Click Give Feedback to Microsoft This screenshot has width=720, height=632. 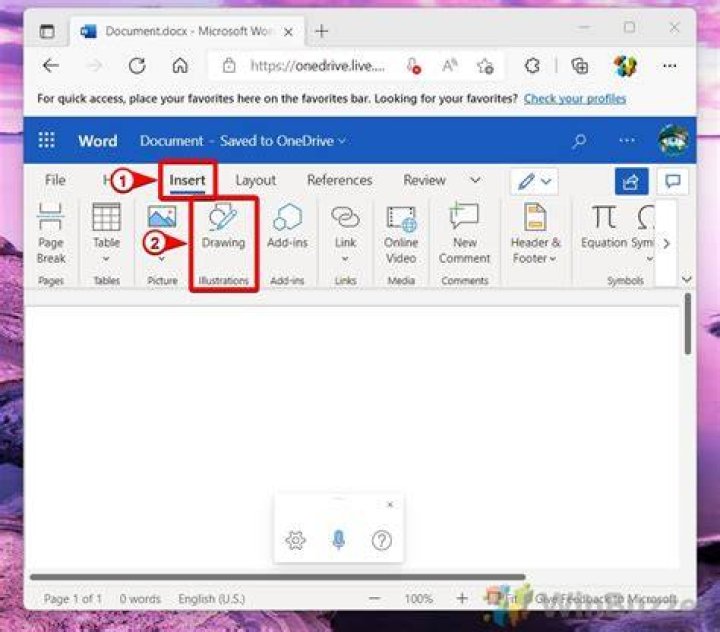pos(606,599)
